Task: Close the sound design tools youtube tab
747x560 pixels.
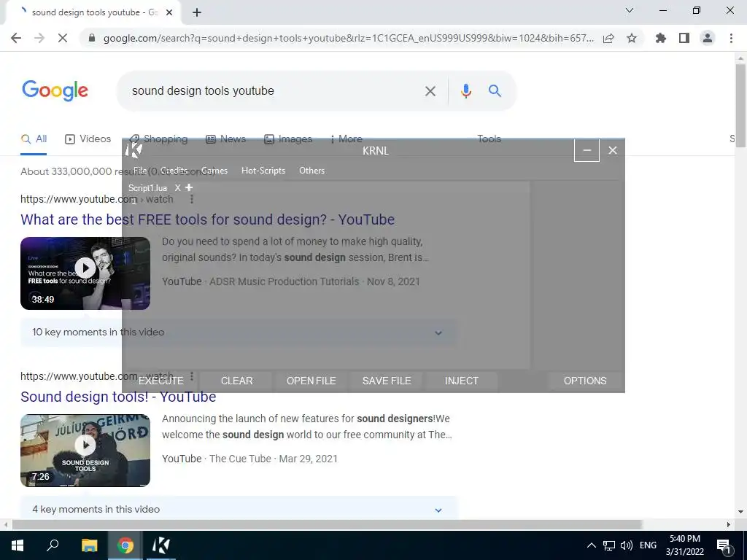Action: click(x=169, y=12)
